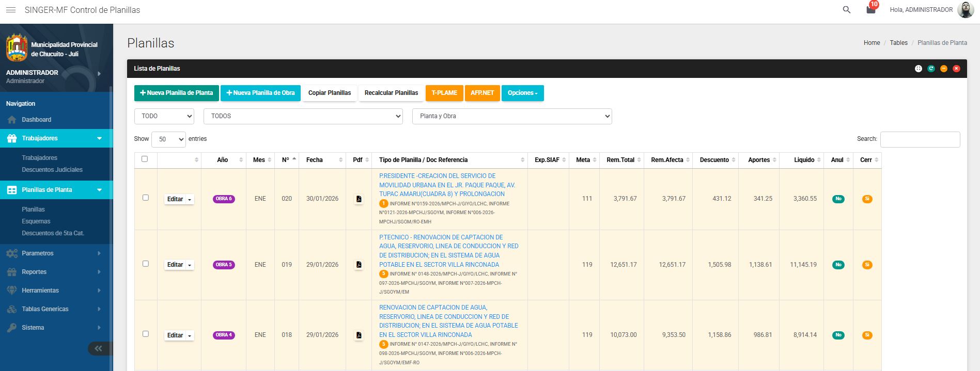Open Descuentos Judiciales in sidebar
The height and width of the screenshot is (371, 980).
[52, 170]
